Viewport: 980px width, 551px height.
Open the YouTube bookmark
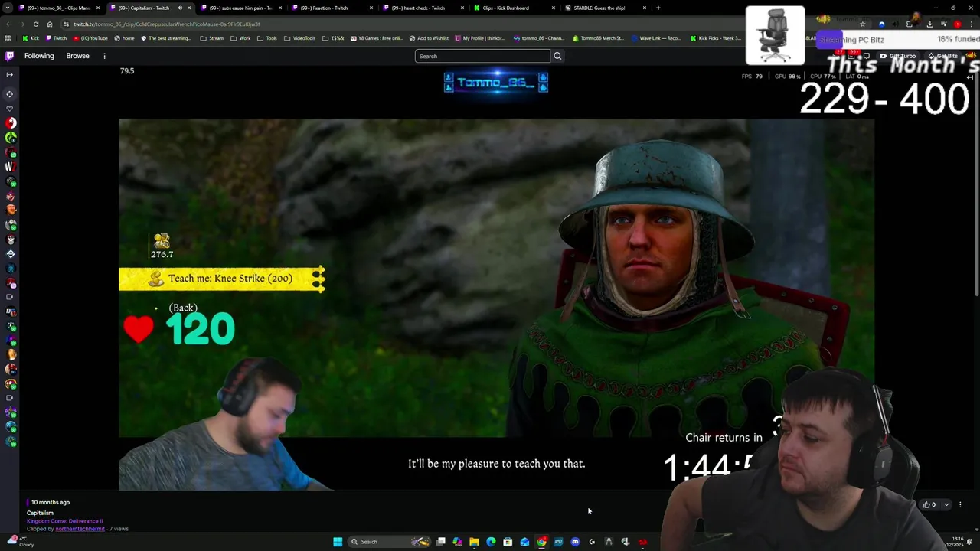(x=90, y=38)
